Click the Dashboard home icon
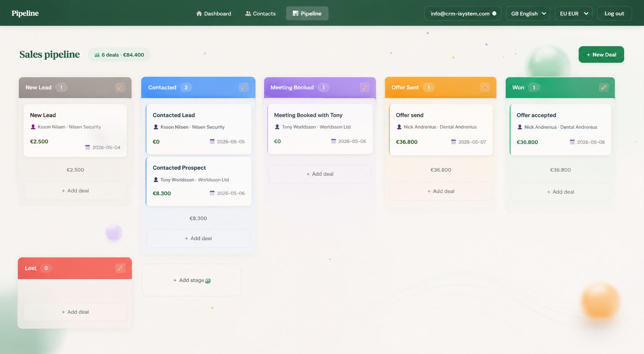 199,13
